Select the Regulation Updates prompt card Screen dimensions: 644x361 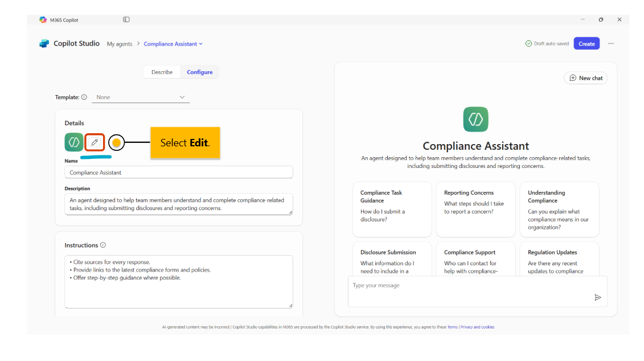point(559,259)
